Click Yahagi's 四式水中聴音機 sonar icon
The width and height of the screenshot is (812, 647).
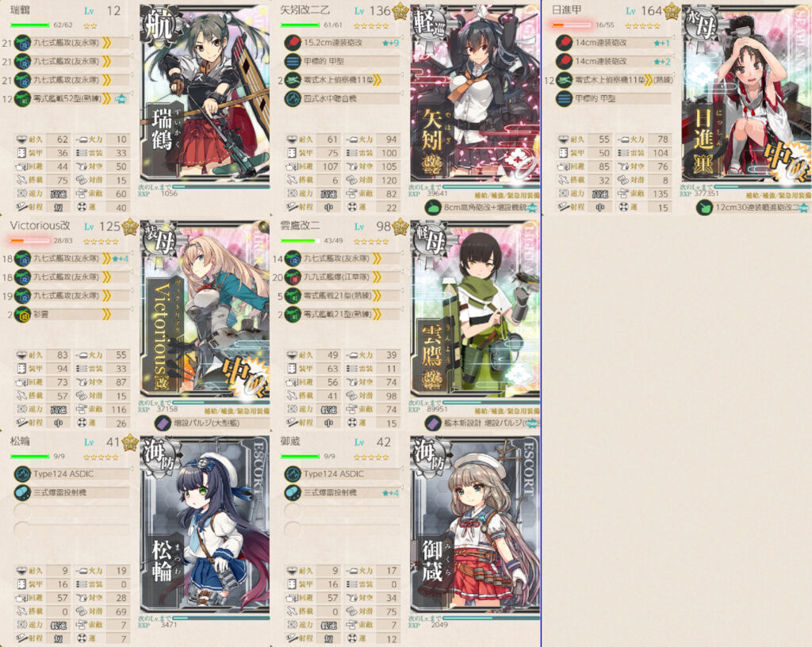(293, 98)
